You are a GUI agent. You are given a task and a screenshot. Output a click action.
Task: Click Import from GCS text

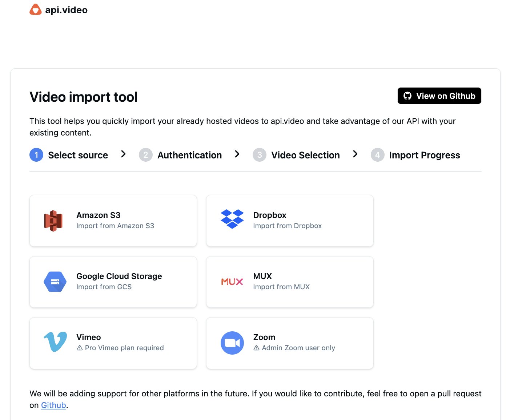104,287
